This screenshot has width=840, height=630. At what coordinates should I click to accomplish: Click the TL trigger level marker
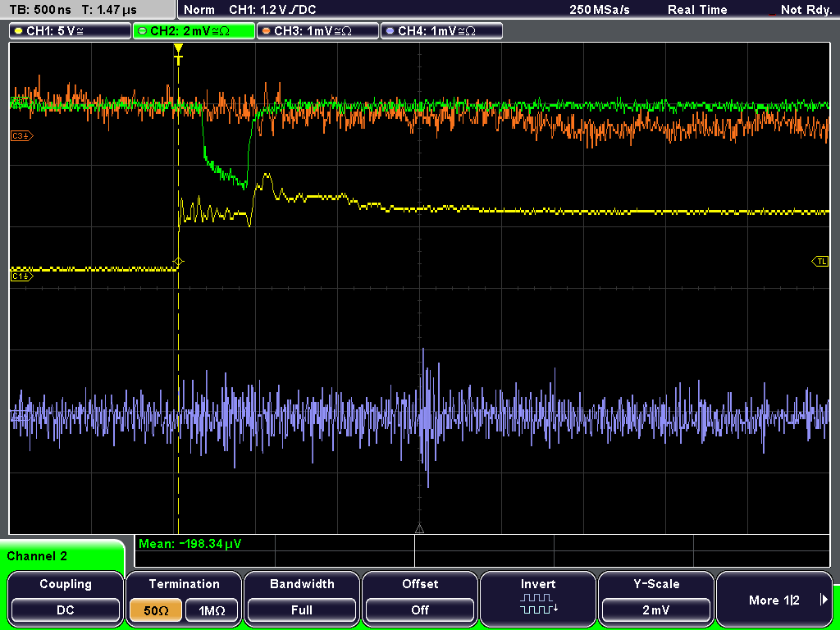(820, 262)
